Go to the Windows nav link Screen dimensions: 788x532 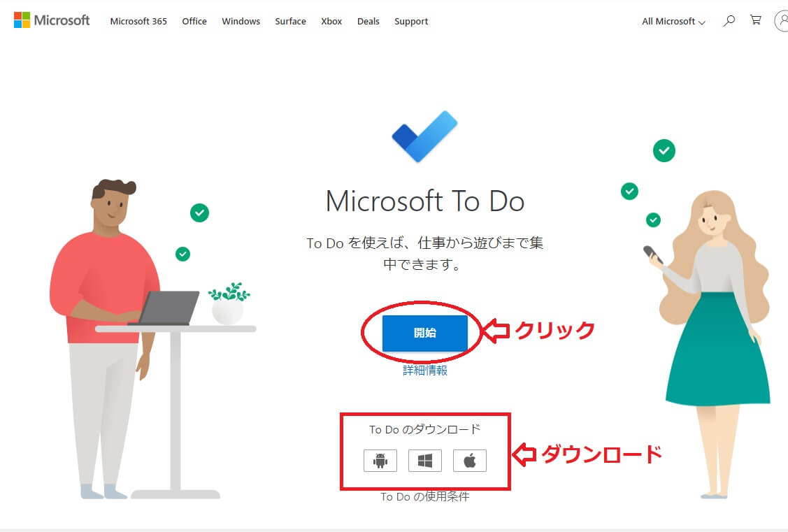pyautogui.click(x=241, y=22)
